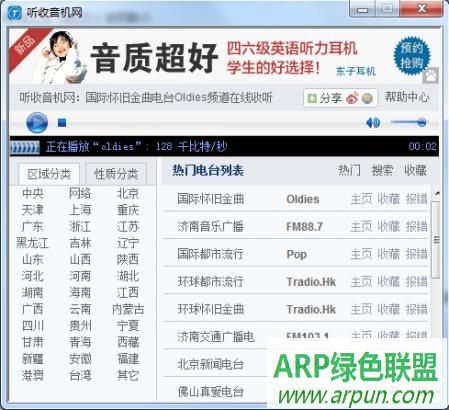Play station 佛山真爱电台
This screenshot has width=449, height=410.
point(210,392)
